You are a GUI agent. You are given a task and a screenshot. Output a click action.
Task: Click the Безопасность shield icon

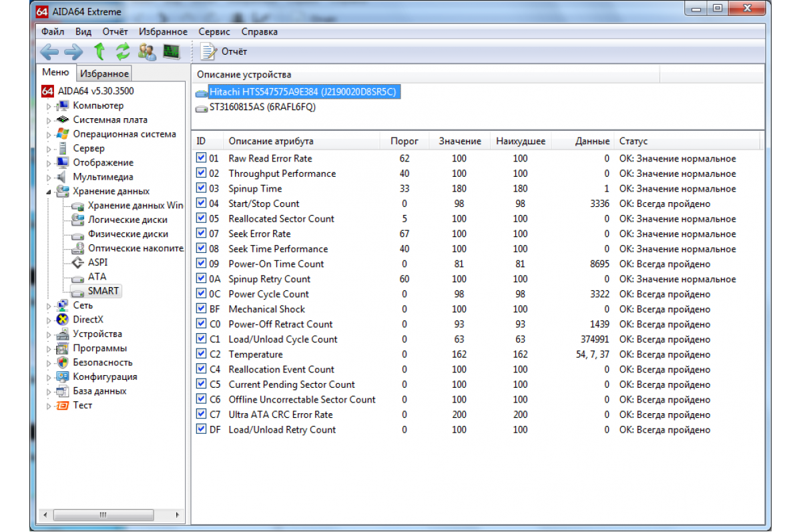click(63, 362)
